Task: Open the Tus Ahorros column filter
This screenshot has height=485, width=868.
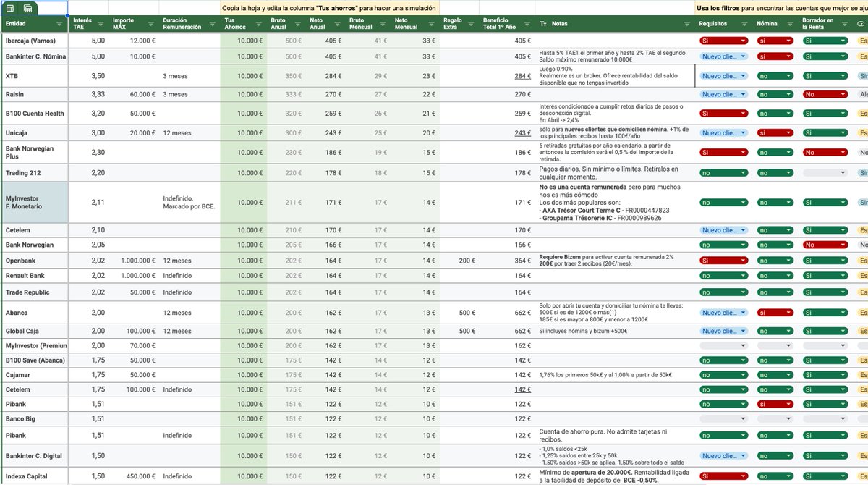Action: click(258, 24)
